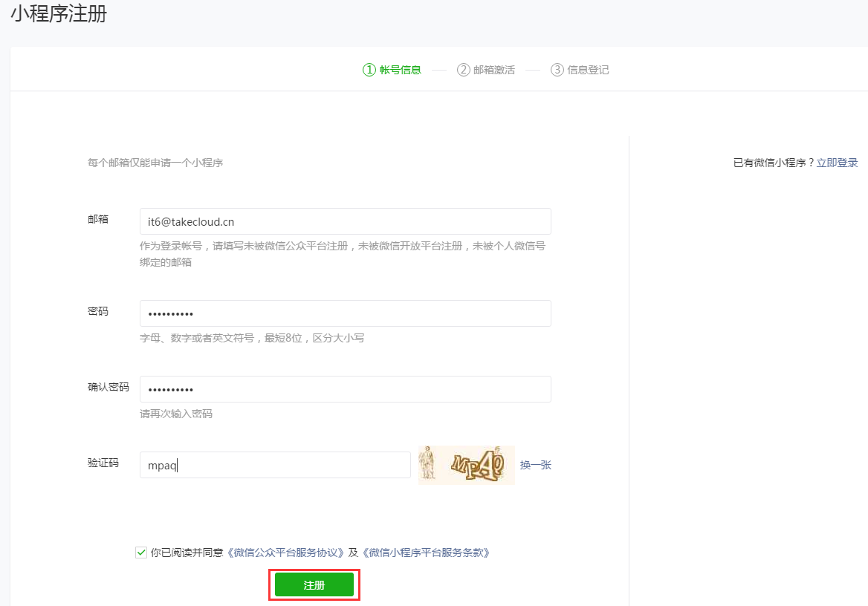Click the captcha verification image
Image resolution: width=868 pixels, height=606 pixels.
click(x=466, y=465)
